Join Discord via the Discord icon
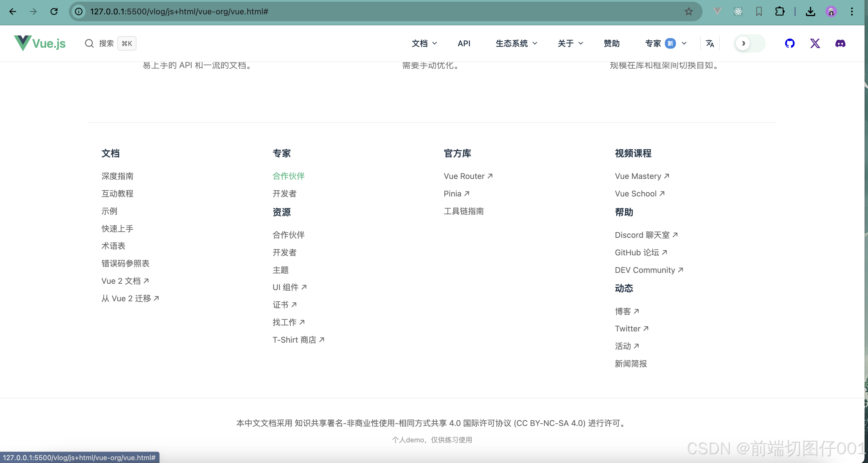Screen dimensions: 868x463 tap(840, 43)
